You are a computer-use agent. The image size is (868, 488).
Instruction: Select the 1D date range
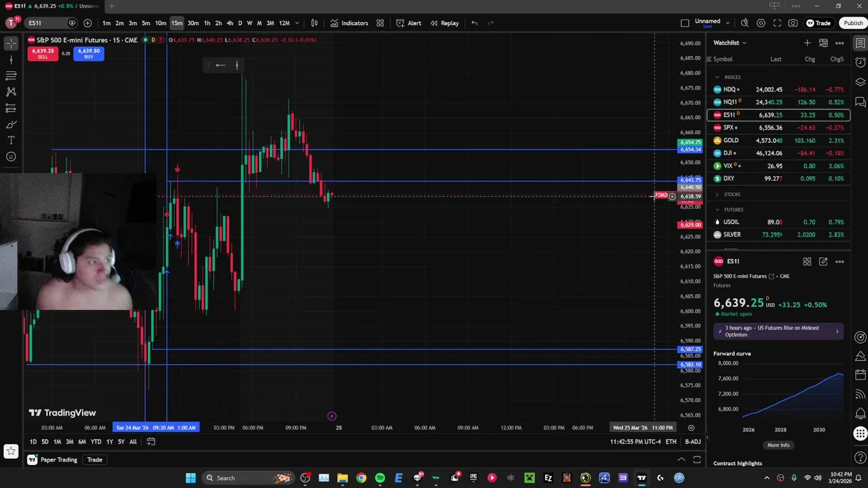[x=33, y=442]
